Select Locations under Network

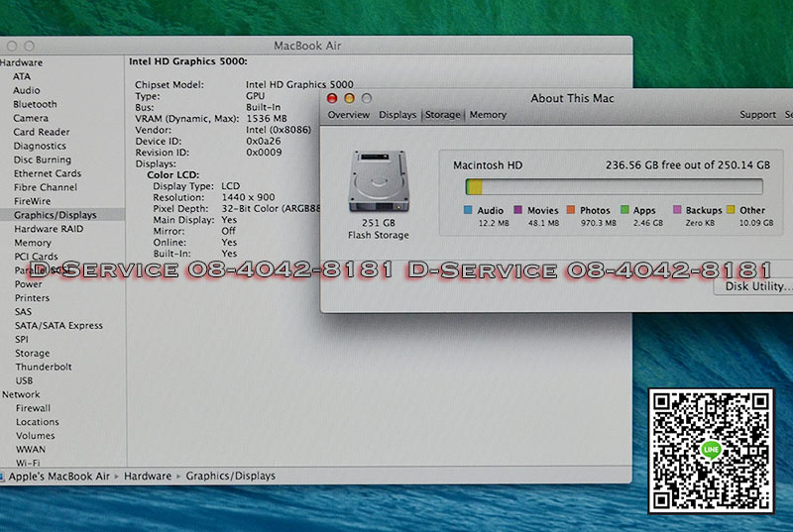coord(37,422)
